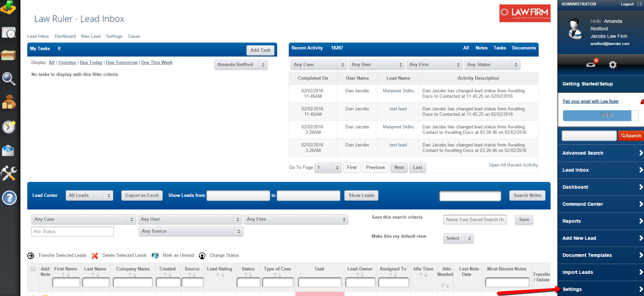The height and width of the screenshot is (296, 644).
Task: Click the user avatar picture
Action: pos(575,29)
